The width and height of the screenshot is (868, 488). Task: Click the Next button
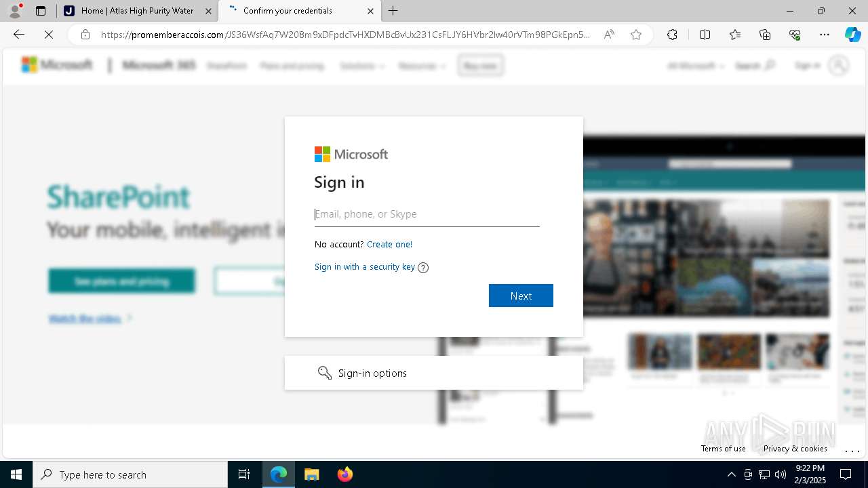click(x=521, y=296)
